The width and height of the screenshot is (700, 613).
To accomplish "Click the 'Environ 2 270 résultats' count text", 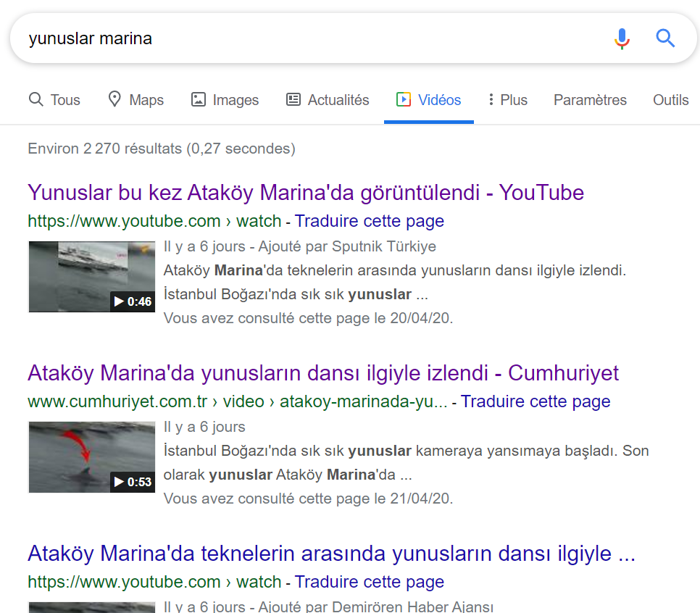I will [x=162, y=149].
